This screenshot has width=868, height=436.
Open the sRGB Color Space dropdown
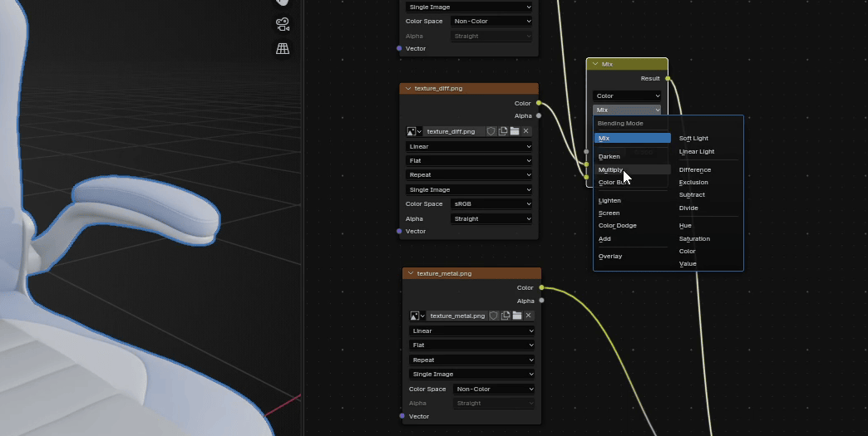pos(491,203)
